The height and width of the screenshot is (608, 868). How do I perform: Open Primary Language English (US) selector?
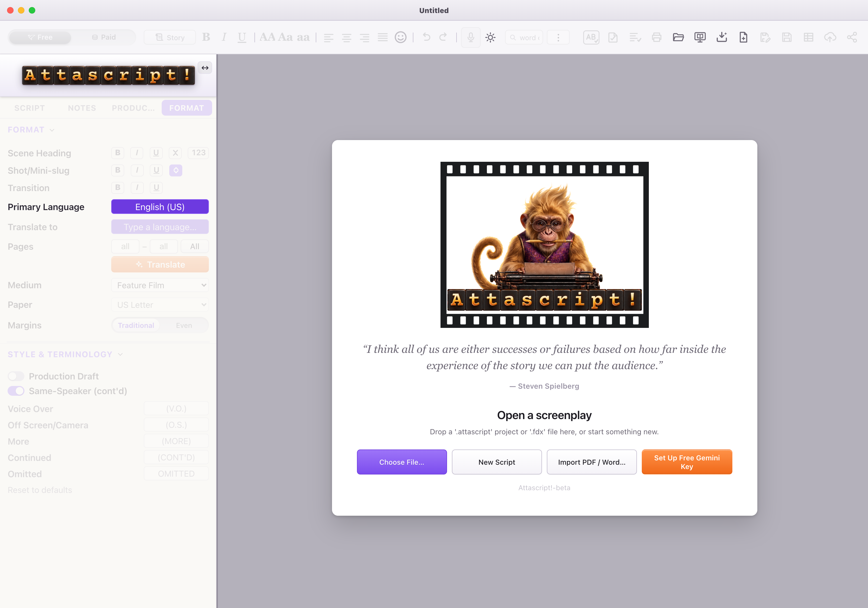pyautogui.click(x=160, y=207)
